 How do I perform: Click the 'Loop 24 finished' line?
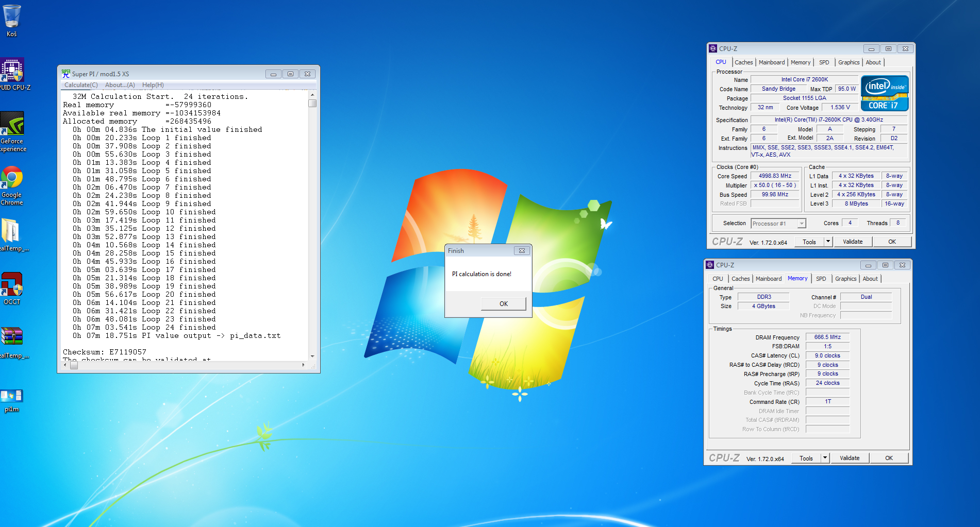tap(144, 328)
